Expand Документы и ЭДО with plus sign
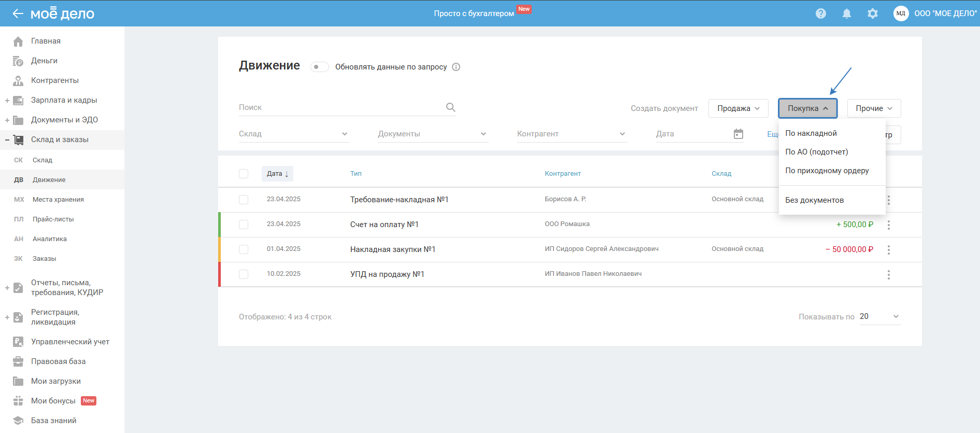This screenshot has width=980, height=433. pos(7,120)
